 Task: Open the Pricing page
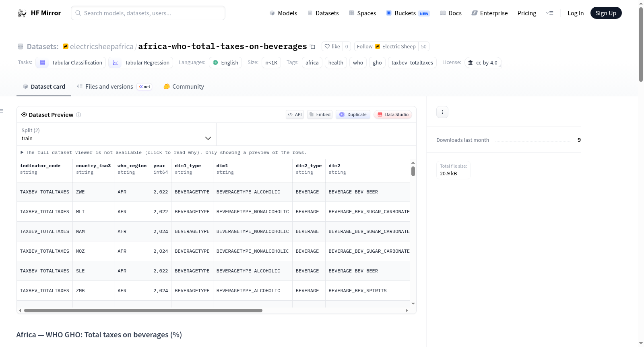coord(527,13)
